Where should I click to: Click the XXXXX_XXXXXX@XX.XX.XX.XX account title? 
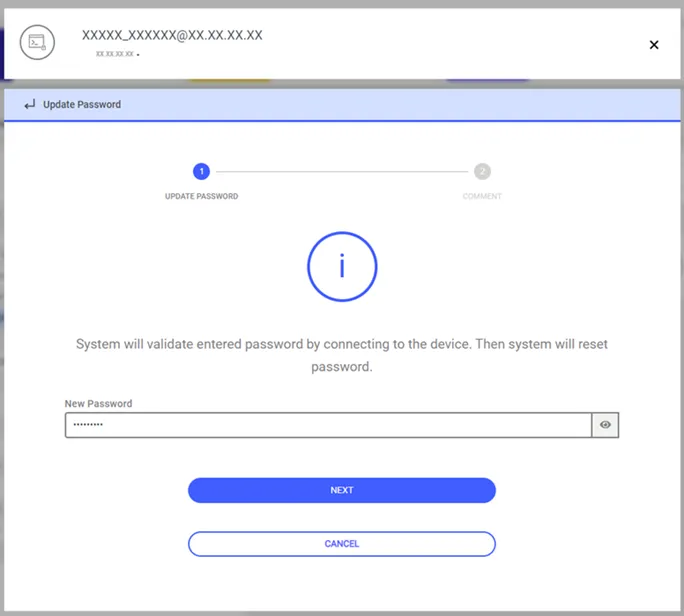(172, 35)
